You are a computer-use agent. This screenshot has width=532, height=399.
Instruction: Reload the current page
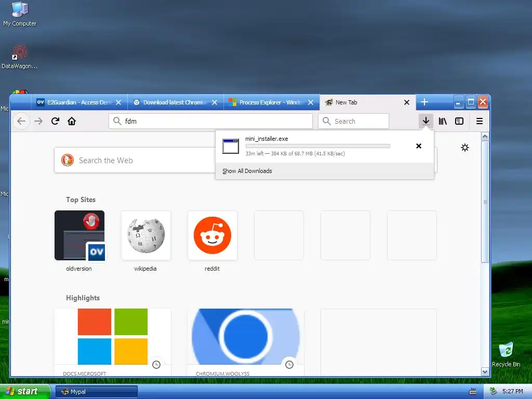[x=55, y=121]
